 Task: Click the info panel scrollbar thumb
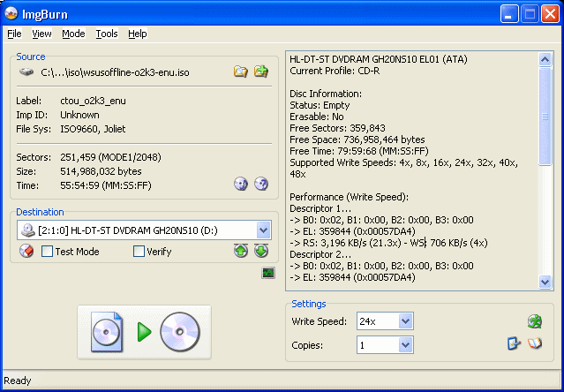pos(545,117)
